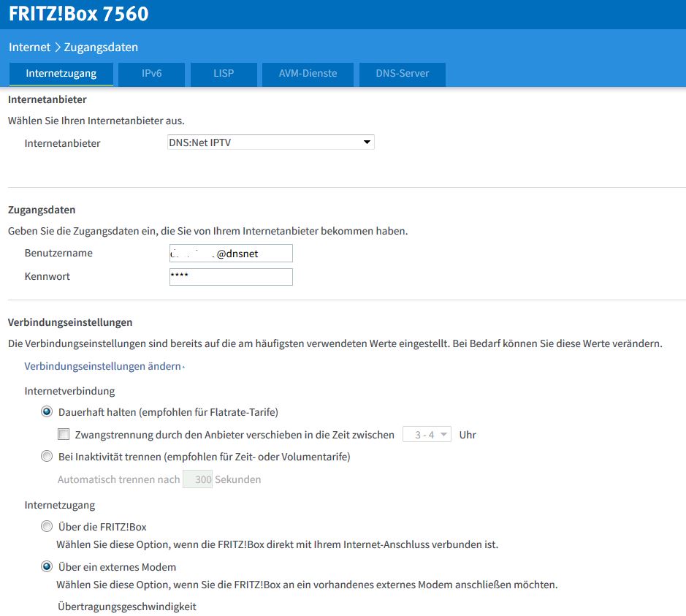This screenshot has width=686, height=616.
Task: Select Über ein externes Modem radio button
Action: (x=46, y=567)
